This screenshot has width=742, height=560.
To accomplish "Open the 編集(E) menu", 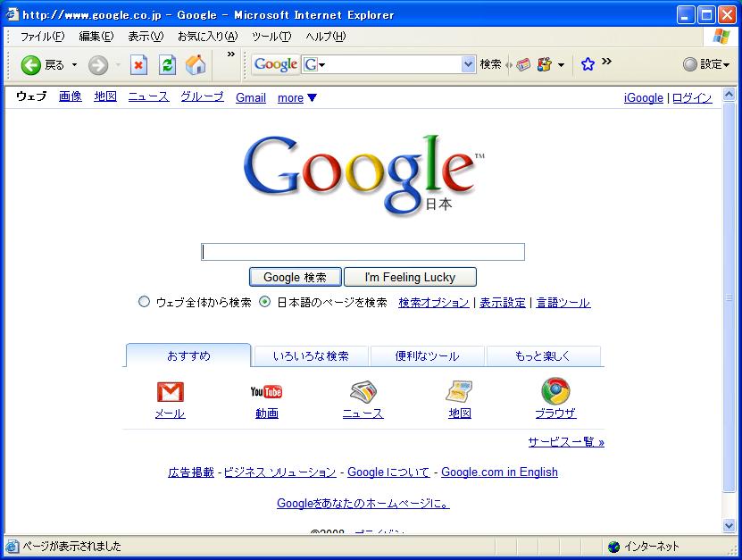I will [x=96, y=37].
